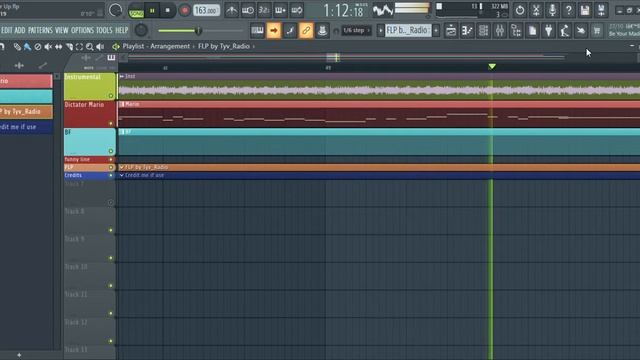Select the playlist playback speaker tool
Image resolution: width=640 pixels, height=360 pixels.
(100, 47)
